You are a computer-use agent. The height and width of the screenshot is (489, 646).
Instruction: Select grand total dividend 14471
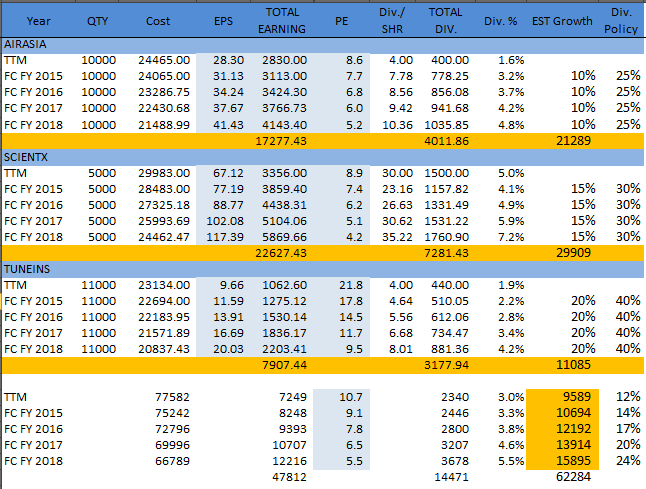tap(452, 477)
